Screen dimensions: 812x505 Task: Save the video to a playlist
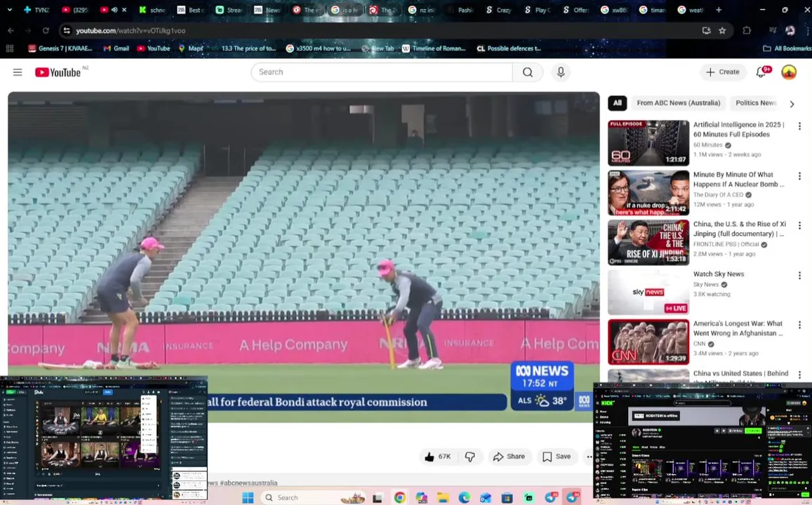[557, 457]
